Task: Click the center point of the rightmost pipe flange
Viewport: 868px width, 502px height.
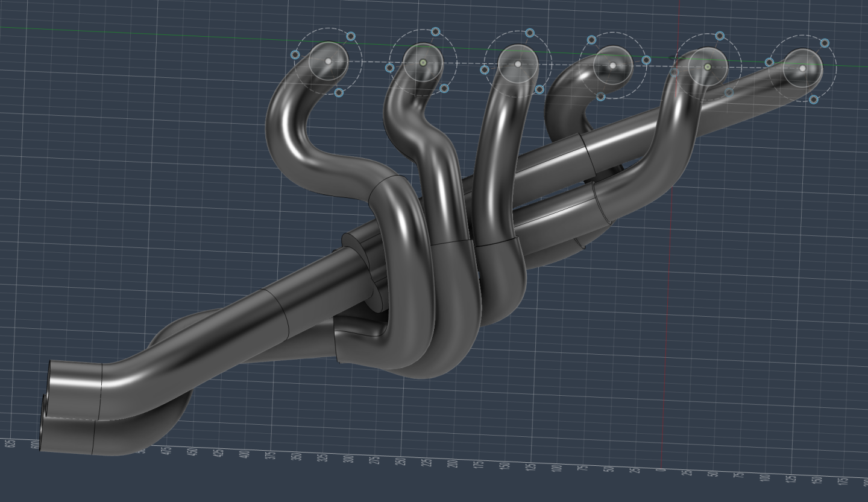Action: pyautogui.click(x=802, y=68)
